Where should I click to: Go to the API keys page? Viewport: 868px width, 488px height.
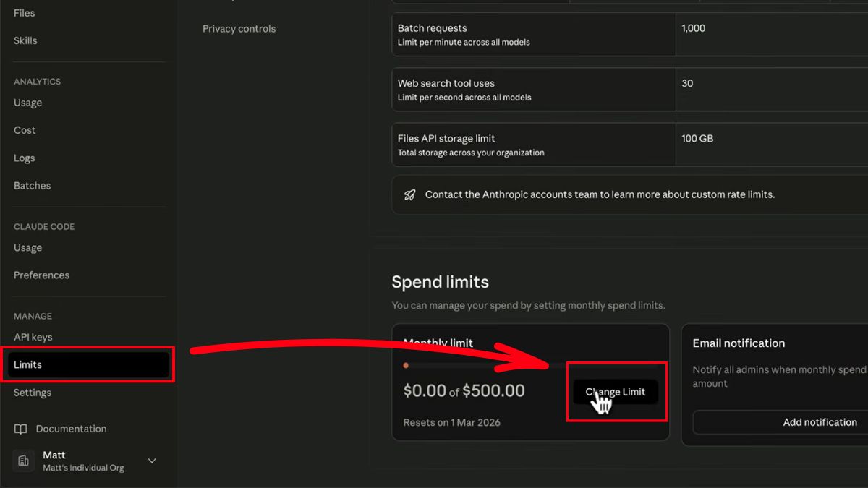point(33,337)
